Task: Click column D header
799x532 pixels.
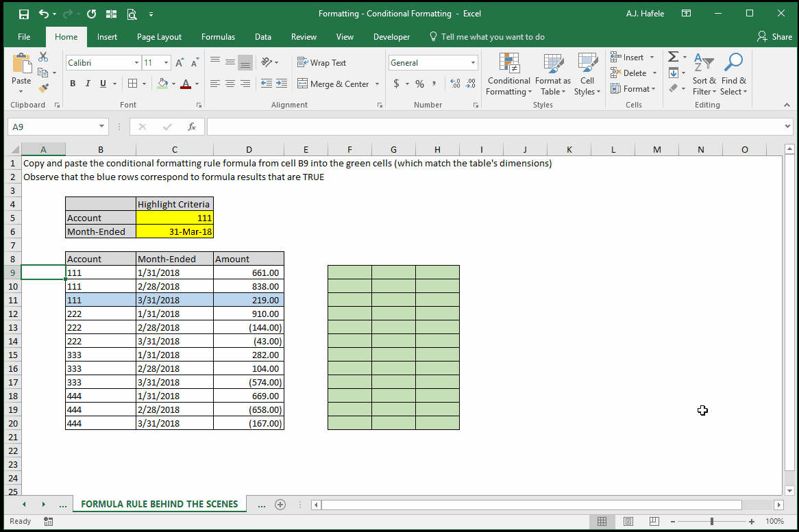Action: (x=249, y=150)
